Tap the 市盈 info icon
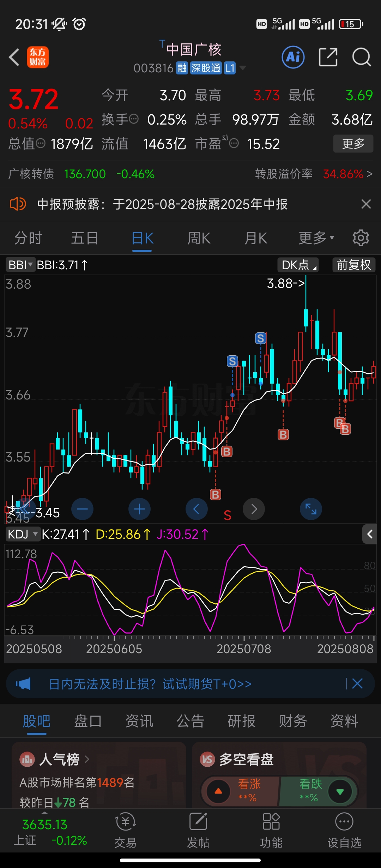381x868 pixels. click(234, 143)
